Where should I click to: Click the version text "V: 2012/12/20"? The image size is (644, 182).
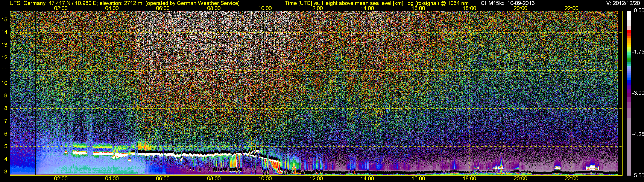coord(623,3)
